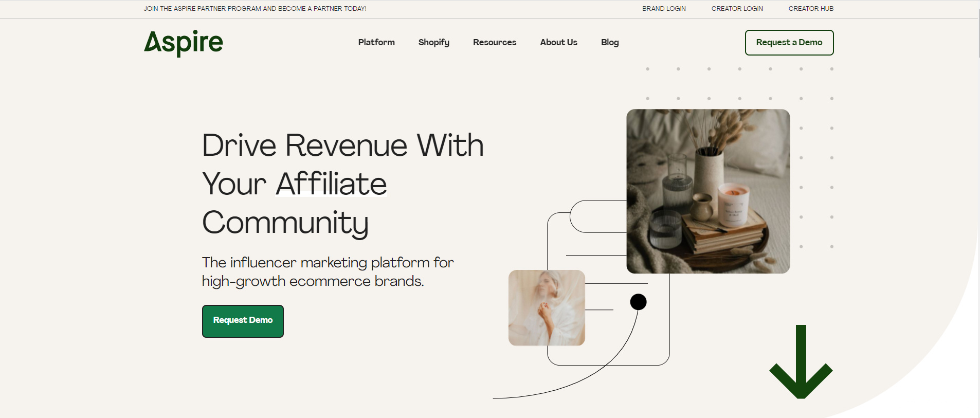Expand the Resources navigation menu

tap(495, 42)
